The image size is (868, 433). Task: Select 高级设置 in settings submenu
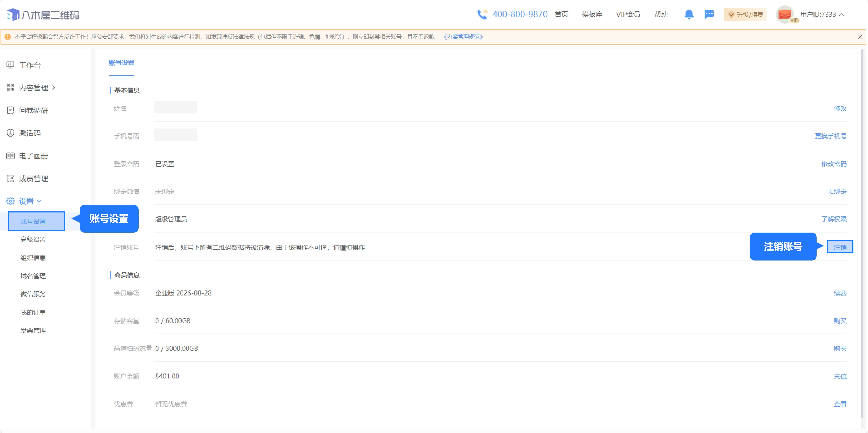point(33,240)
